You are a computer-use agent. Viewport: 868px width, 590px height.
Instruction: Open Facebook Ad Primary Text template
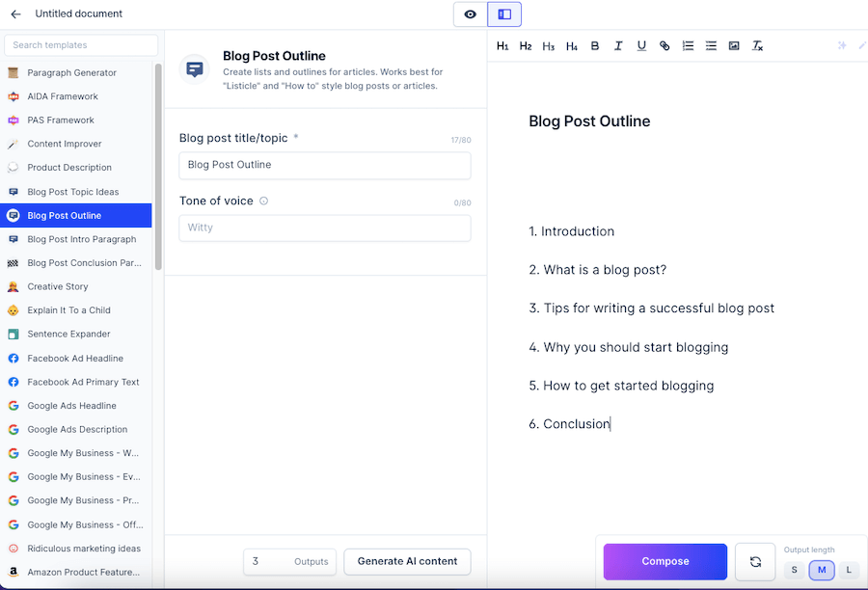(x=76, y=383)
